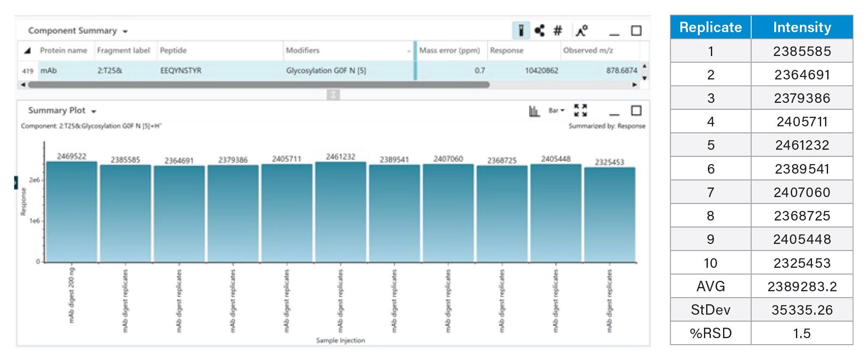This screenshot has width=868, height=362.
Task: Click the %RSD value 1.5
Action: 802,333
